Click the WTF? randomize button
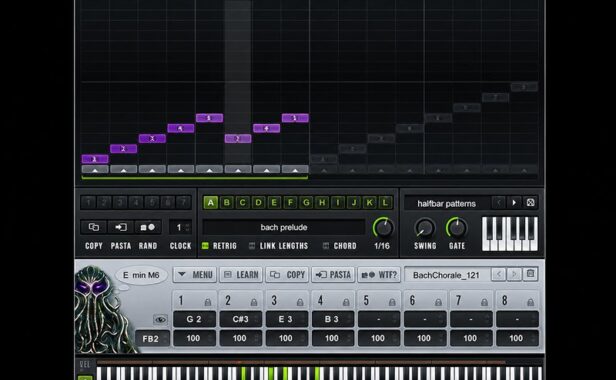 pyautogui.click(x=379, y=274)
